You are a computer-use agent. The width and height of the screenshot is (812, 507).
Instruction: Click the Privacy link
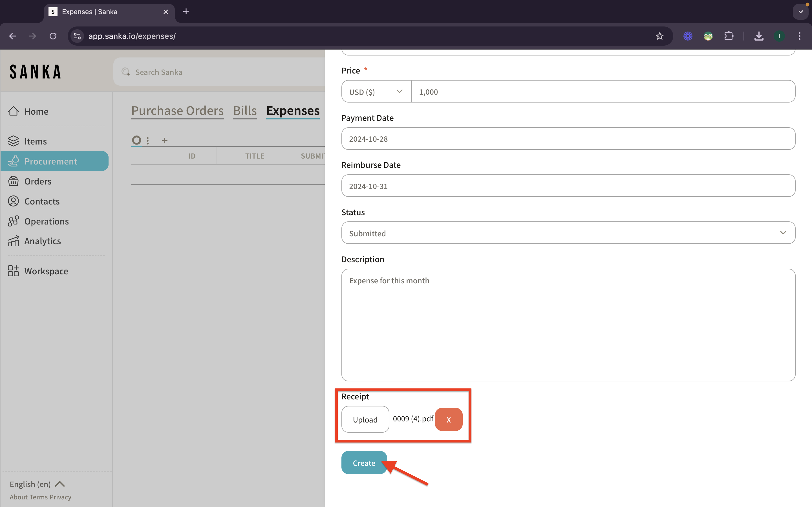[x=60, y=497]
